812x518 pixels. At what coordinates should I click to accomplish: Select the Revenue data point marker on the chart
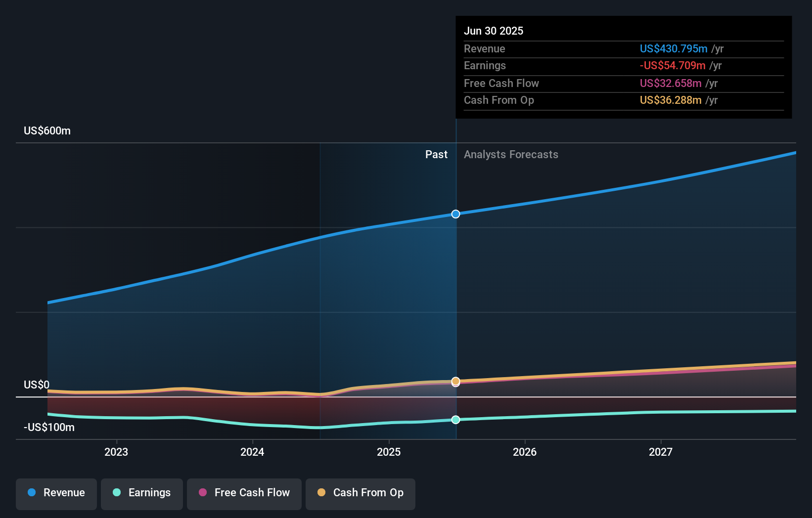(x=455, y=214)
